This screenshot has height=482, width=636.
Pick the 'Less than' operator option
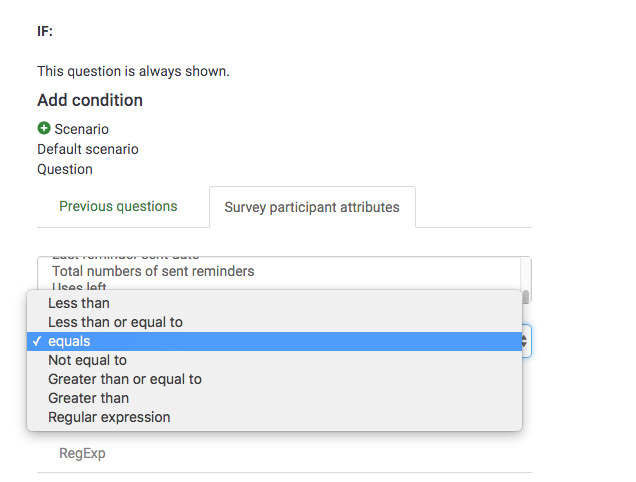79,303
